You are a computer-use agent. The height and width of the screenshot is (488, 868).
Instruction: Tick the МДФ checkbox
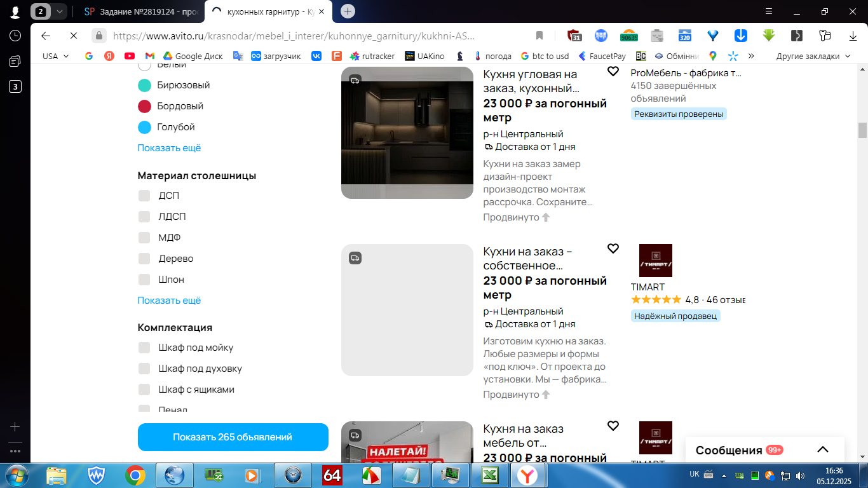tap(144, 238)
